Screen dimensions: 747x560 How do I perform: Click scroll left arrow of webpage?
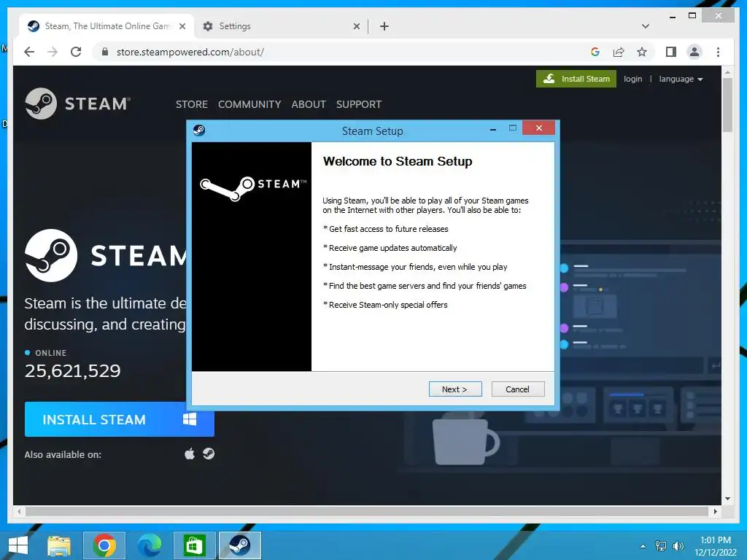click(x=19, y=511)
